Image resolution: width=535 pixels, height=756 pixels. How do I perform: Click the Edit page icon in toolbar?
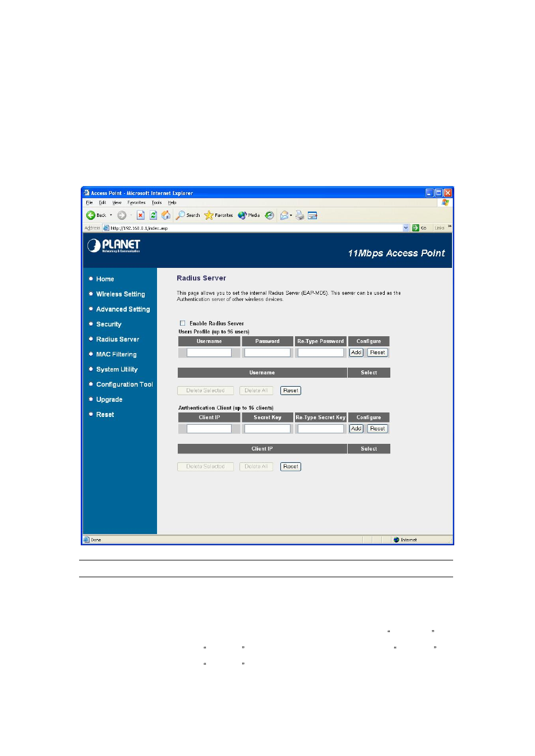tap(313, 215)
